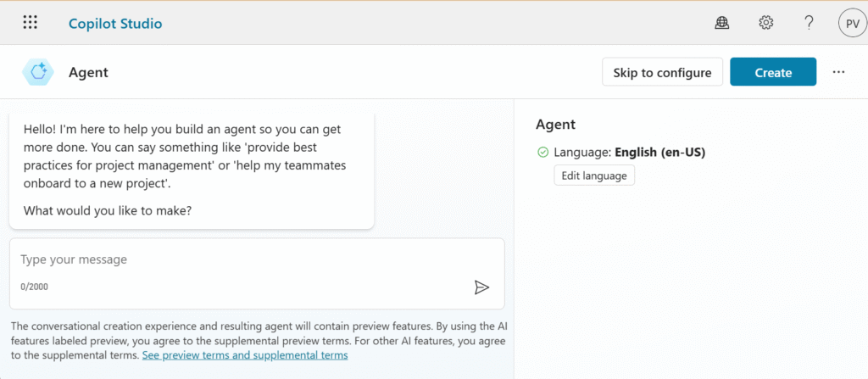Click the English (en-US) language value
The image size is (868, 379).
[x=659, y=153]
